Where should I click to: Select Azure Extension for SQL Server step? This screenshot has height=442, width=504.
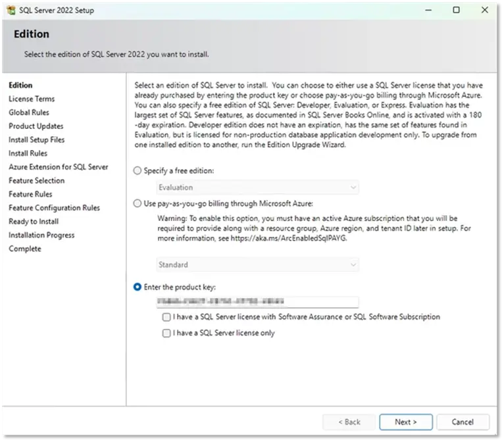tap(58, 167)
